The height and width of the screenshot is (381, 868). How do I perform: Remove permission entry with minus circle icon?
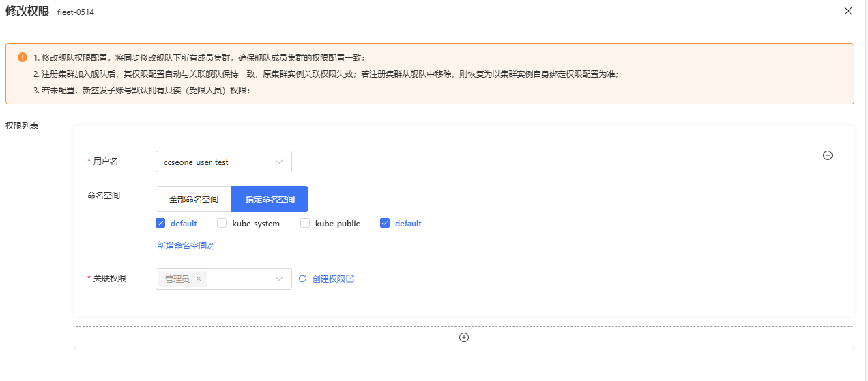(828, 155)
